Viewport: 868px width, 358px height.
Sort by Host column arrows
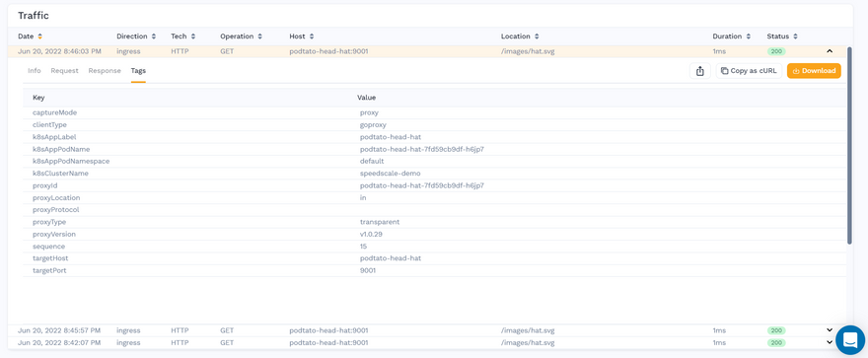click(x=312, y=36)
